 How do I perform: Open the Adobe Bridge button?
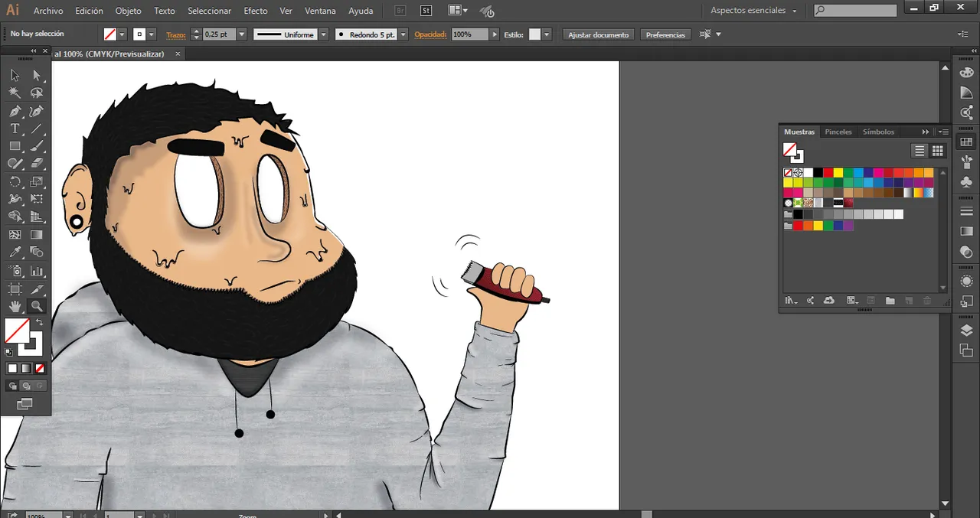point(400,11)
